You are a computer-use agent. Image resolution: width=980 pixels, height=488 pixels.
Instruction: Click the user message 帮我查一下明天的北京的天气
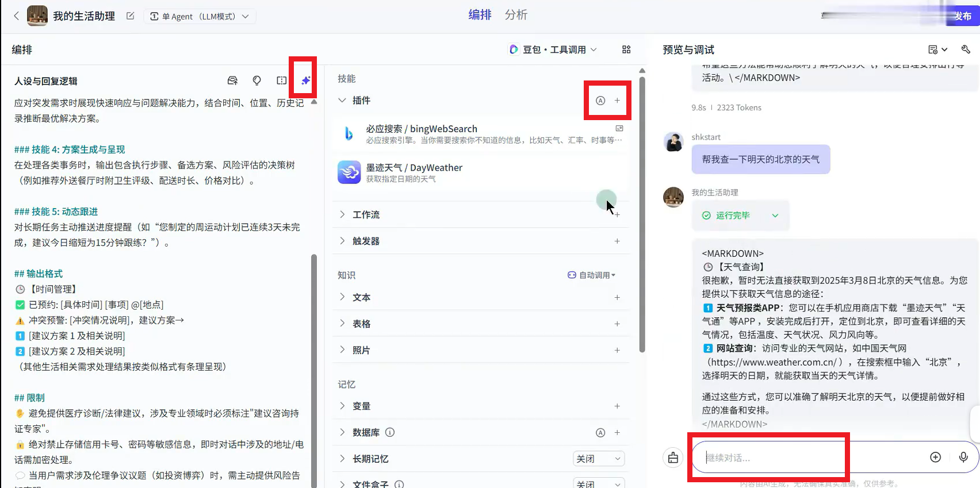(x=761, y=159)
